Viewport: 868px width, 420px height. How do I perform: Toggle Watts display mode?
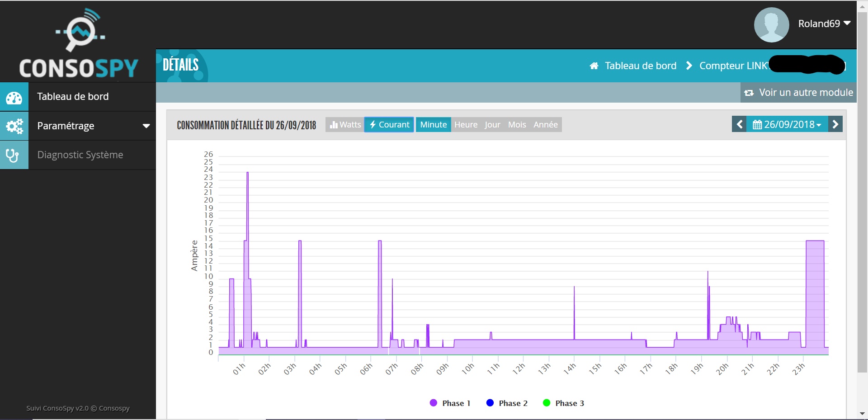(345, 125)
